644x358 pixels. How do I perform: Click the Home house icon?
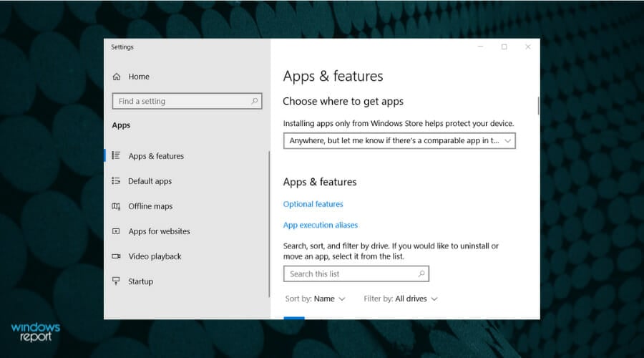117,77
